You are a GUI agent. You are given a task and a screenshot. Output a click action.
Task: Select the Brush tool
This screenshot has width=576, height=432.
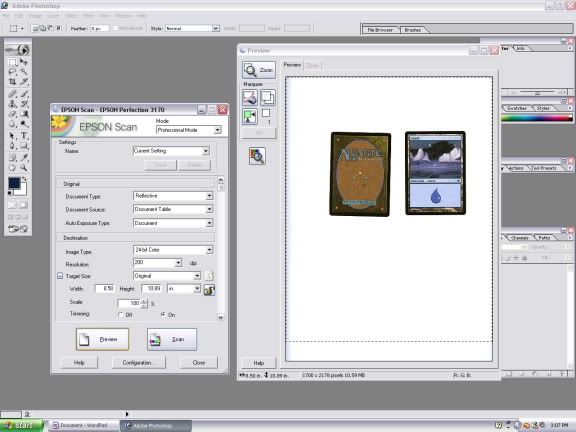[x=24, y=94]
